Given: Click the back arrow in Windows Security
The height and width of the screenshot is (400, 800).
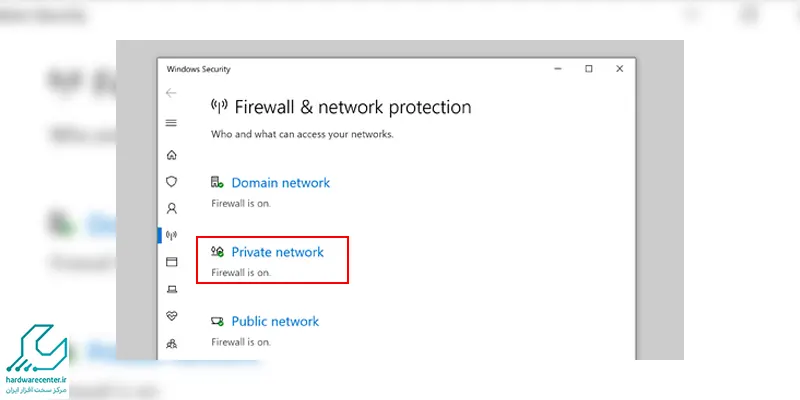Looking at the screenshot, I should click(171, 93).
